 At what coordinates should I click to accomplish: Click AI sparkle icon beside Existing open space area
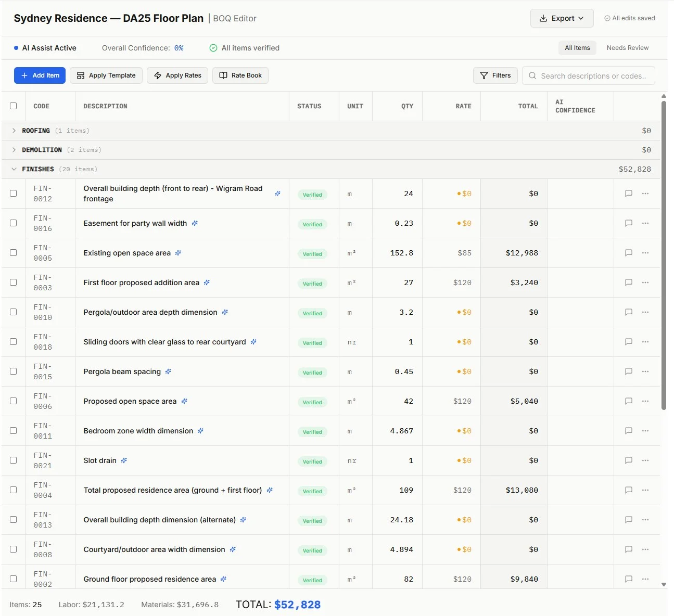pyautogui.click(x=178, y=253)
